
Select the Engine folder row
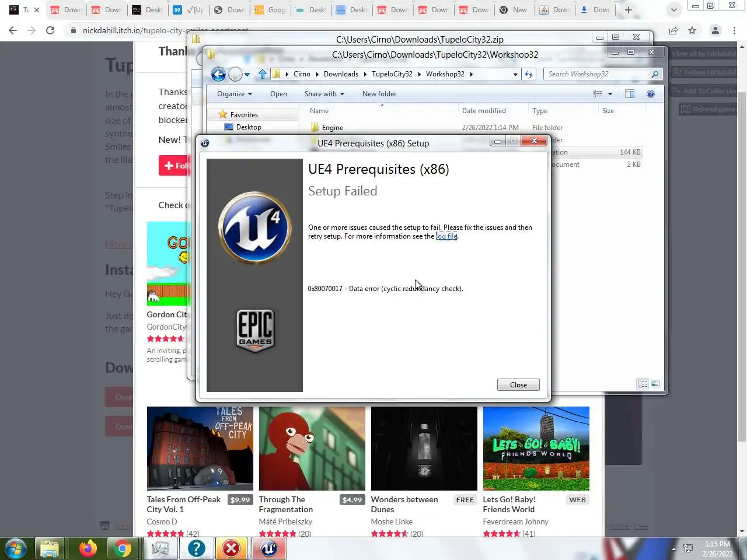tap(479, 128)
